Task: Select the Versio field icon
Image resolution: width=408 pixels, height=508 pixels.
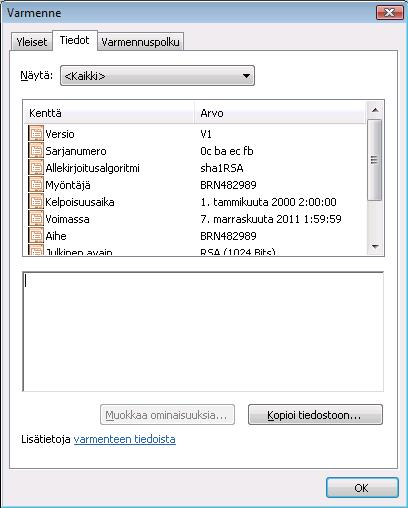Action: pos(36,134)
